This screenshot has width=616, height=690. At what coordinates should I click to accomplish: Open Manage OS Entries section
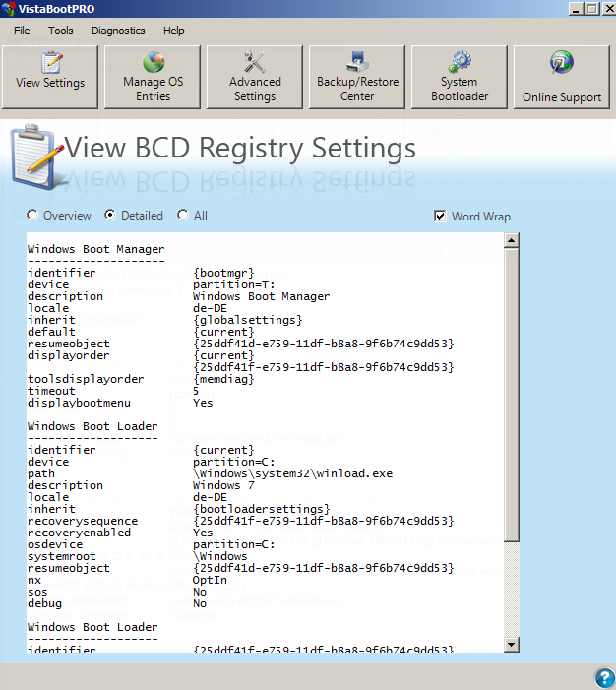click(153, 77)
